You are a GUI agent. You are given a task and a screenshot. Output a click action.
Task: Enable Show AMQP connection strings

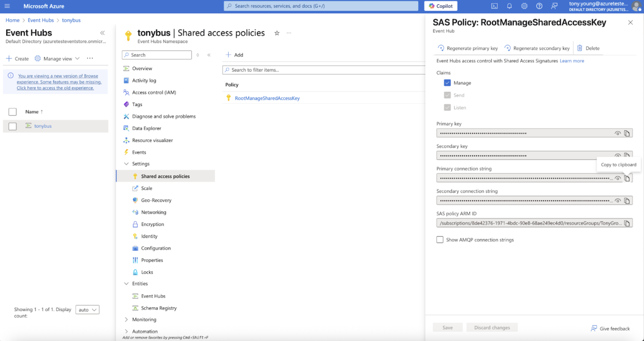click(x=440, y=240)
